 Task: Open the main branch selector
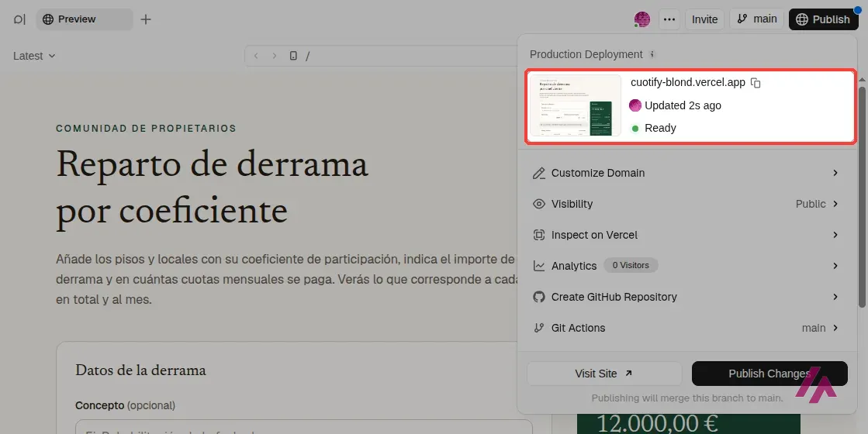757,19
